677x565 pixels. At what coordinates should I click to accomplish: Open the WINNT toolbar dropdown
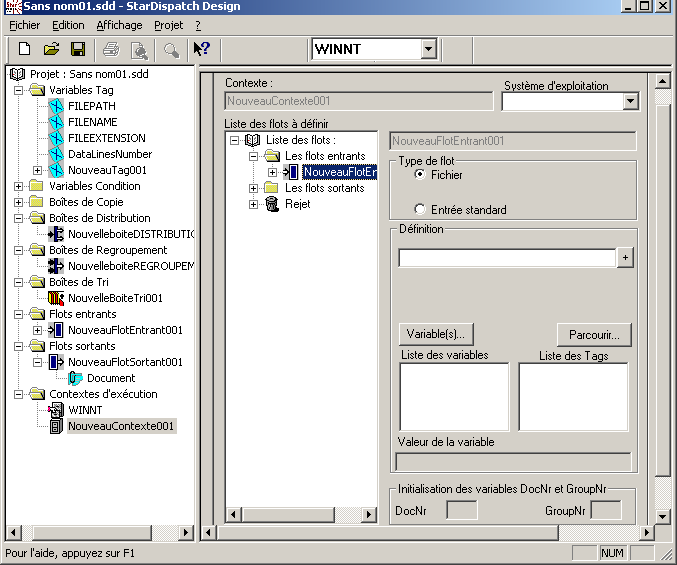tap(428, 49)
